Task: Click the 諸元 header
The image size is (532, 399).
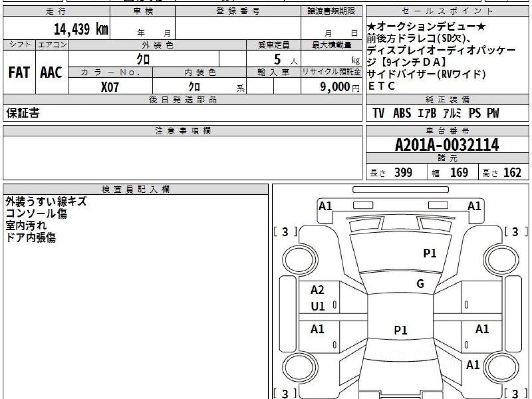Action: tap(447, 158)
